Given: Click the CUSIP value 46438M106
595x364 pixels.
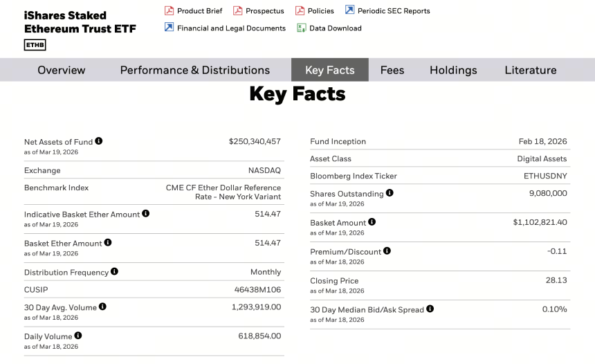Looking at the screenshot, I should point(257,289).
